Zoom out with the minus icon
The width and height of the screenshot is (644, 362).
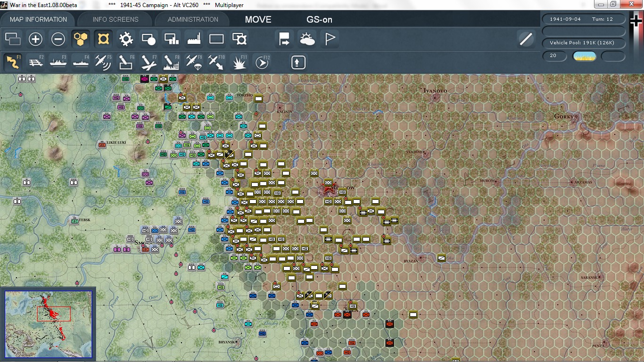click(58, 39)
